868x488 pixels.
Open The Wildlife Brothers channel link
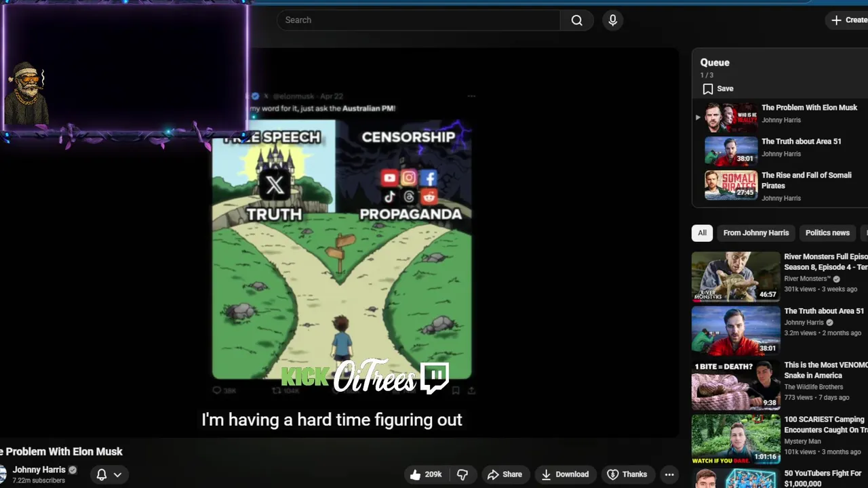pos(814,387)
